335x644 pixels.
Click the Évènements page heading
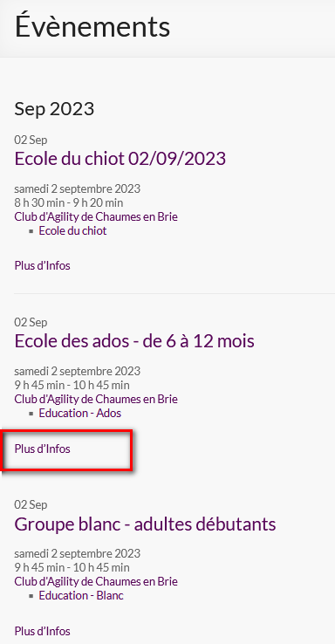(92, 26)
